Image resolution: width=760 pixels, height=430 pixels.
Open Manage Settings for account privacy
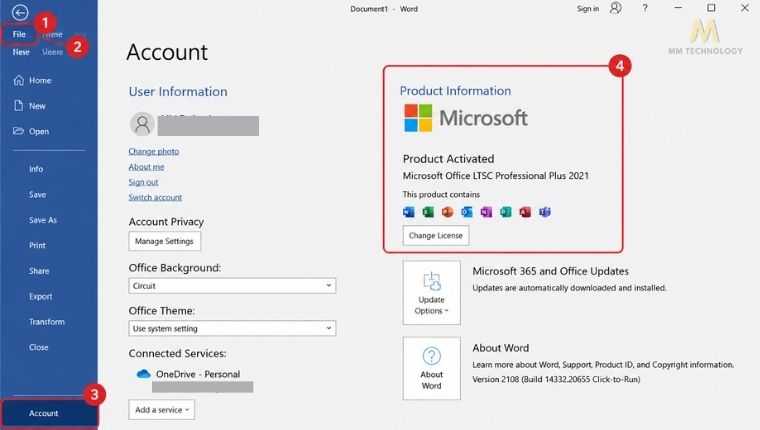pos(165,241)
